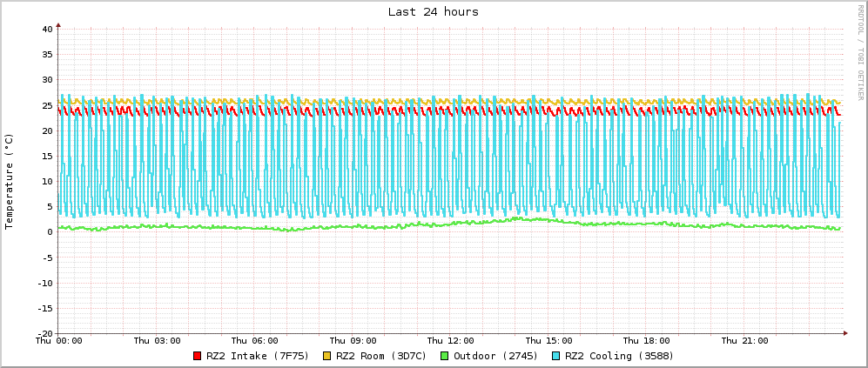Select the 'RZ2 Intake (7F75)' legend label

(x=258, y=356)
